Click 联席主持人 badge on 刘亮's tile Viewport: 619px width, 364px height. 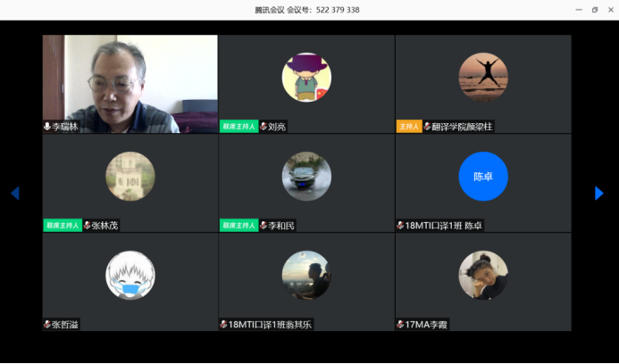238,127
